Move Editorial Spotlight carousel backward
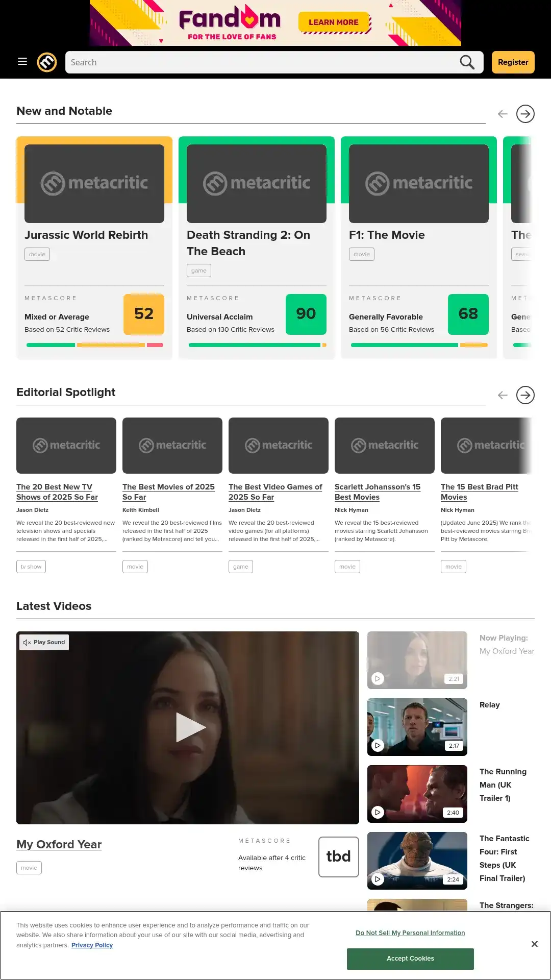The width and height of the screenshot is (551, 980). (x=503, y=395)
